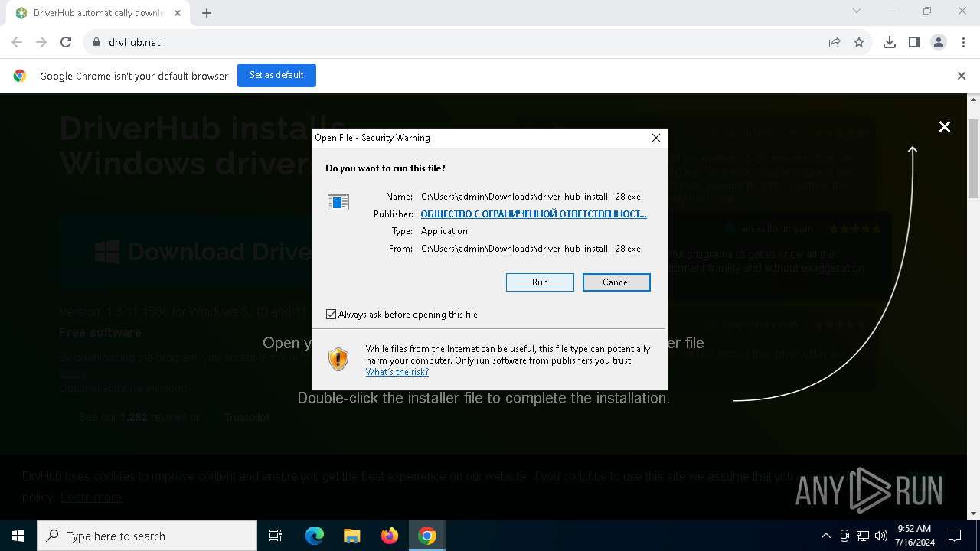980x551 pixels.
Task: Reload the drvhub.net page
Action: (x=66, y=43)
